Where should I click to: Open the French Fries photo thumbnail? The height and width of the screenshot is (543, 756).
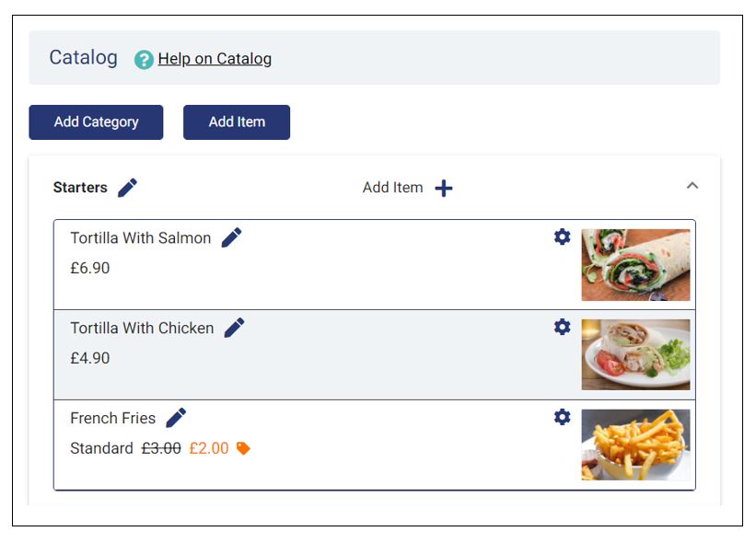(635, 445)
